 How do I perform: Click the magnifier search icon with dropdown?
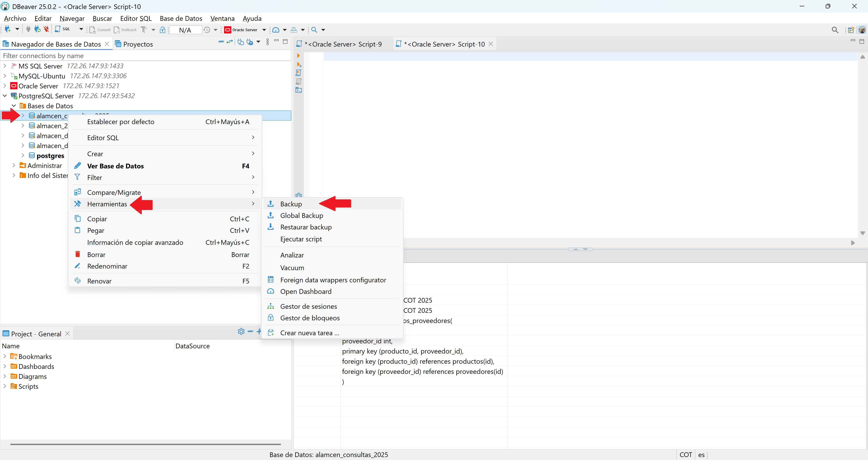point(314,30)
